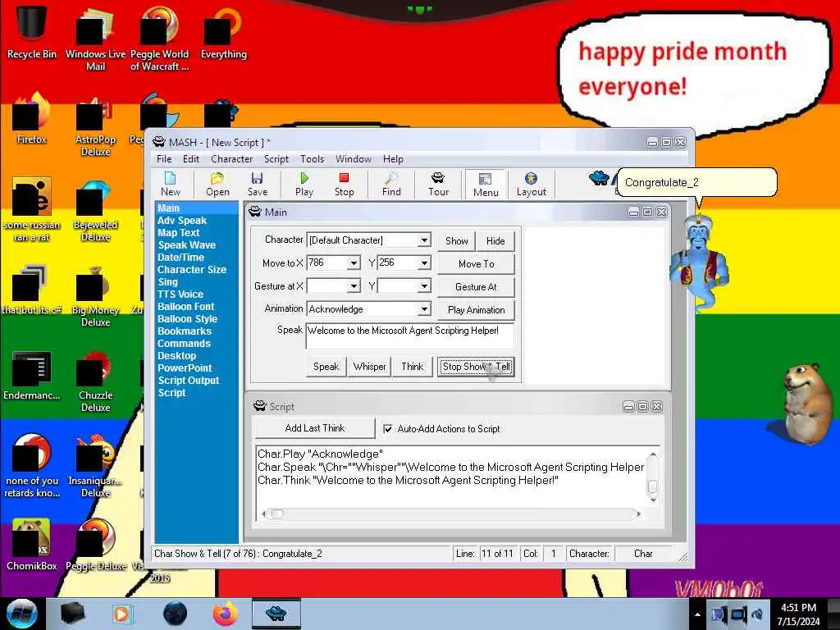Click the Move To button
The width and height of the screenshot is (840, 630).
coord(477,264)
